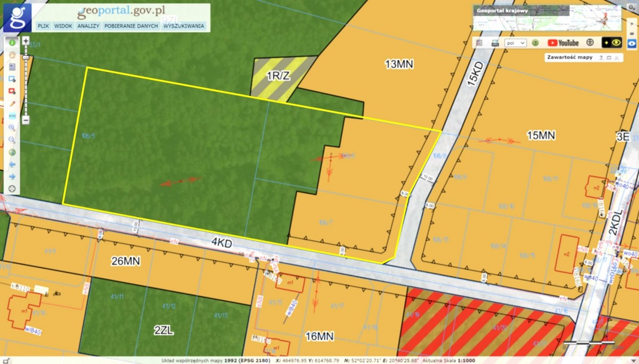639x364 pixels.
Task: Click the green help question icon
Action: pyautogui.click(x=535, y=43)
